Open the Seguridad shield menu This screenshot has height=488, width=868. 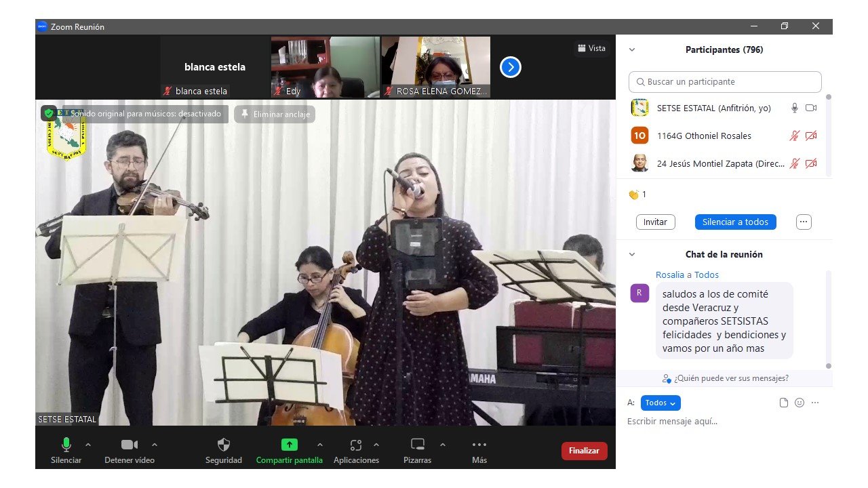223,451
